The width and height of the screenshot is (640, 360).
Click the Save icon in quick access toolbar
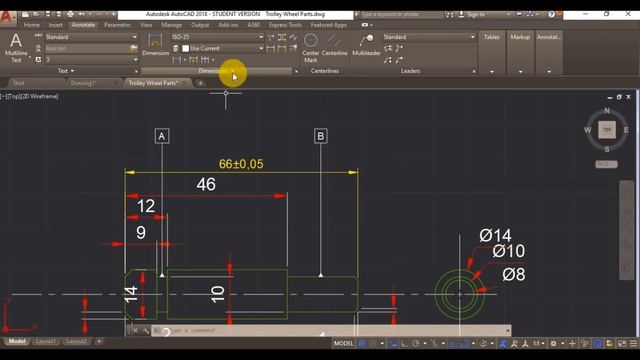coord(48,14)
